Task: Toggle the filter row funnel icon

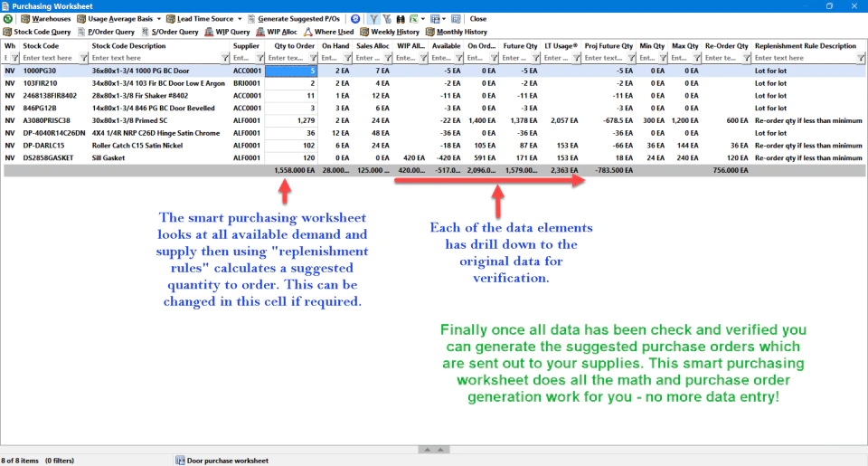Action: (x=373, y=19)
